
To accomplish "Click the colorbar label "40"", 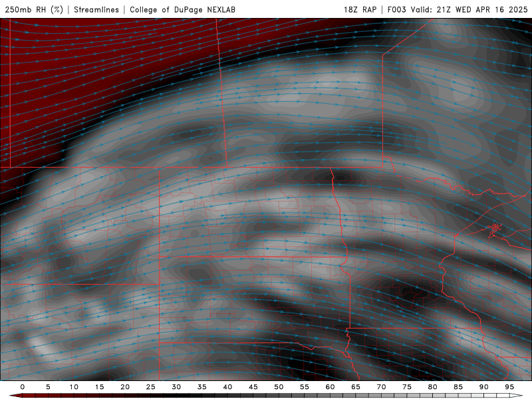I will click(x=227, y=387).
